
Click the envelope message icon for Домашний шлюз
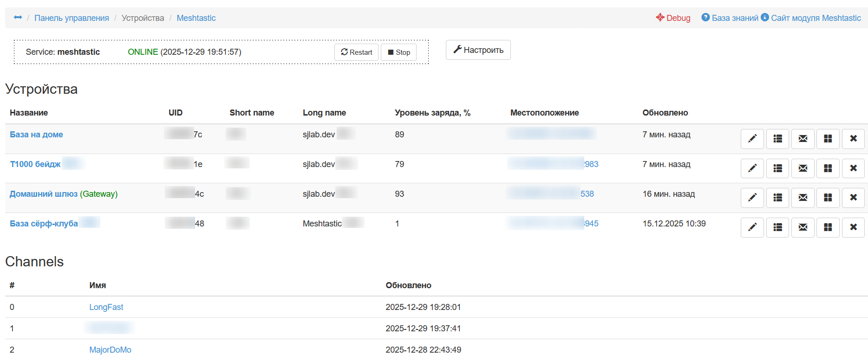click(x=803, y=198)
